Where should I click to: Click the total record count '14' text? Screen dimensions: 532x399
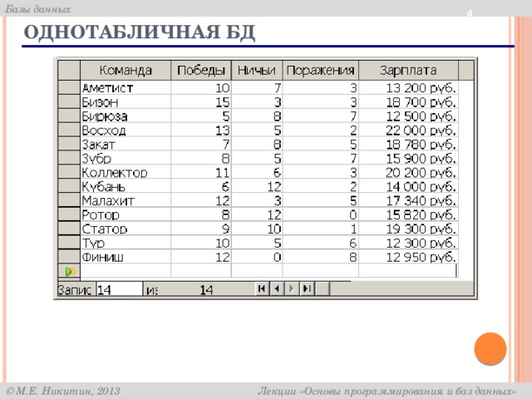(206, 290)
